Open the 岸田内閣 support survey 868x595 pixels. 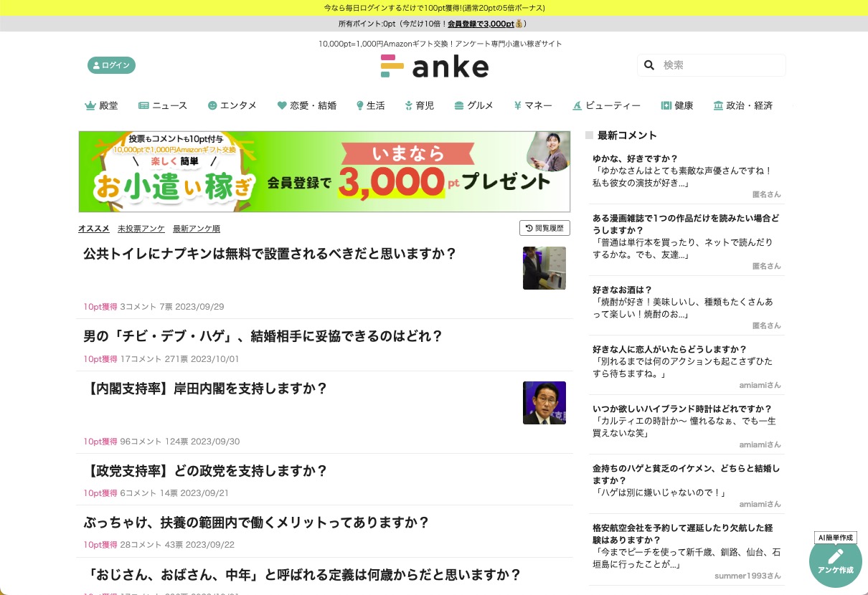point(206,389)
